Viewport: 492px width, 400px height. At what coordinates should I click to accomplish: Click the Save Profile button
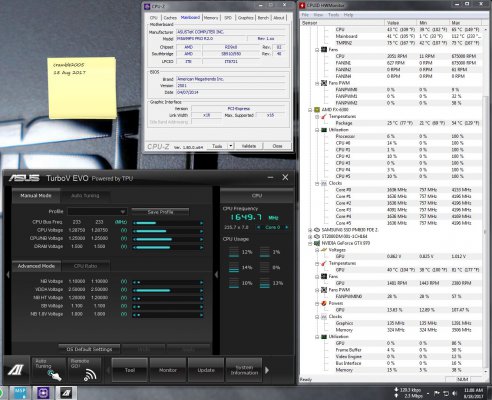coord(160,212)
